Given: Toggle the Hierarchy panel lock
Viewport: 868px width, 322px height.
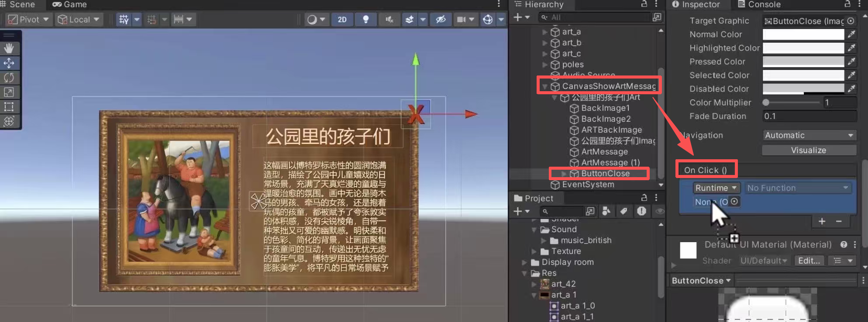Looking at the screenshot, I should (x=644, y=4).
